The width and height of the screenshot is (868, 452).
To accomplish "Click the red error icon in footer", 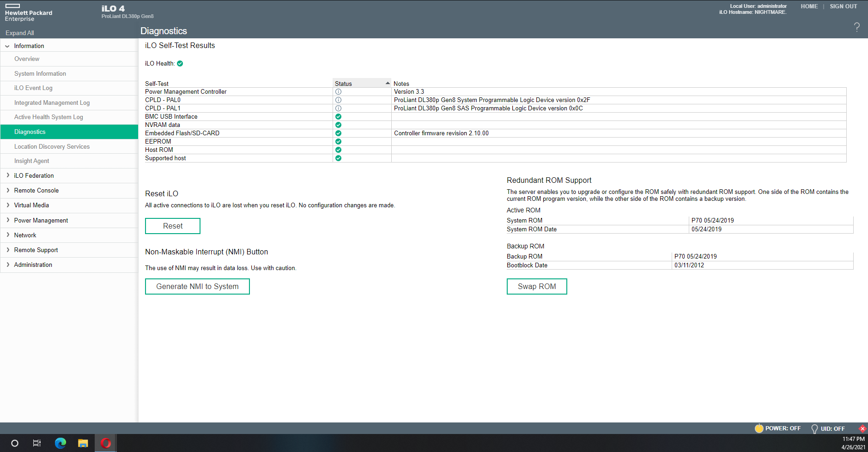I will point(862,428).
